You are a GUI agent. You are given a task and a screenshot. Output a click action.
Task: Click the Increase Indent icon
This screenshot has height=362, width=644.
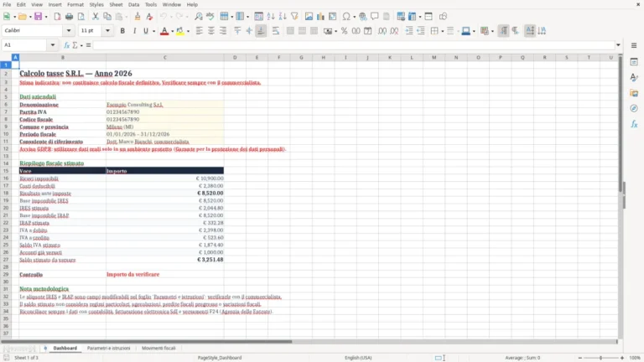tap(409, 31)
